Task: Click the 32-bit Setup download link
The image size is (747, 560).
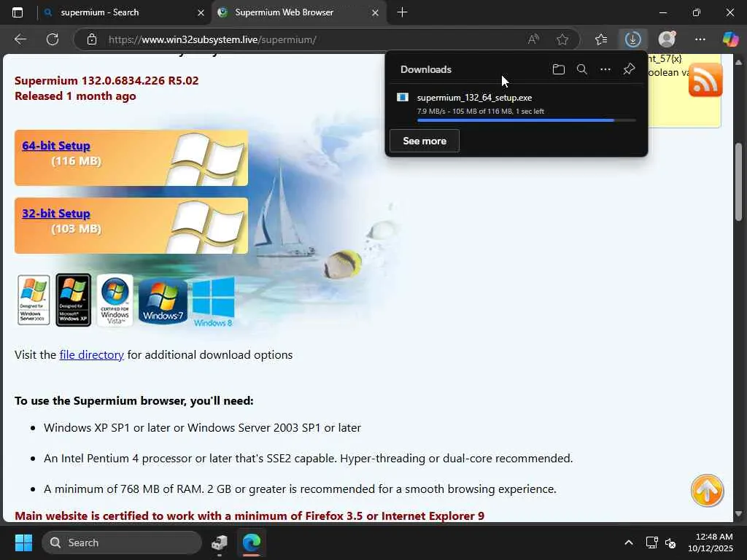Action: click(x=56, y=214)
